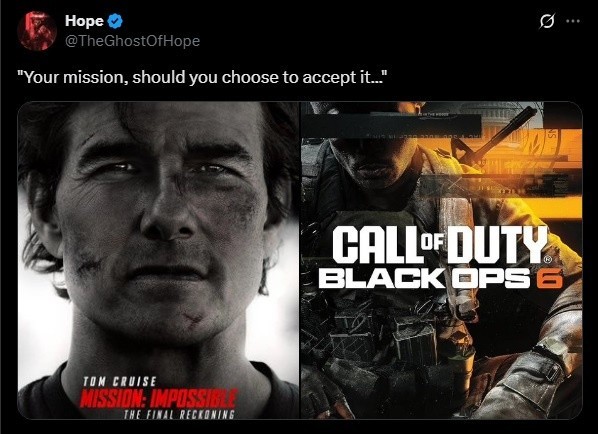
Task: Click the registered trademark symbol after Duty
Action: 548,259
